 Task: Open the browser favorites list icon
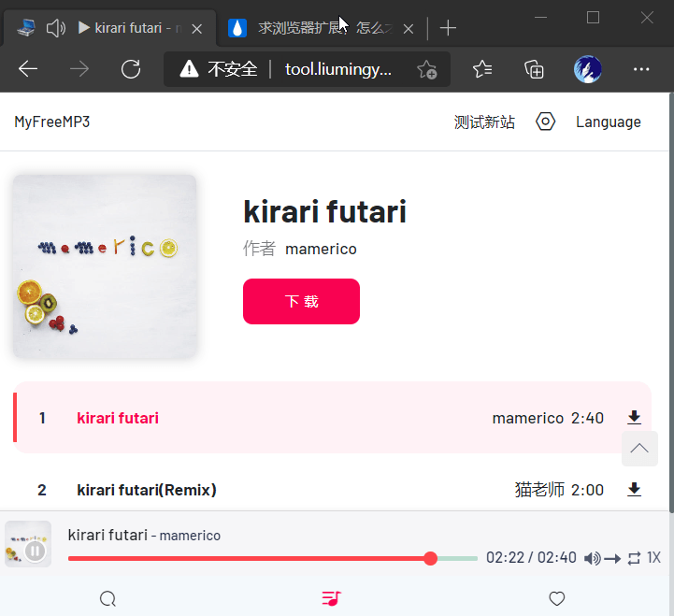482,69
